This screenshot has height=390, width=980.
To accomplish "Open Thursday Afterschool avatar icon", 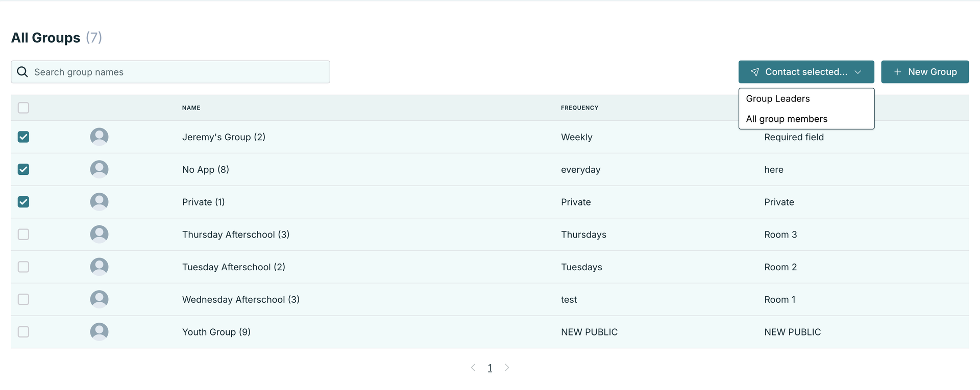I will point(100,235).
